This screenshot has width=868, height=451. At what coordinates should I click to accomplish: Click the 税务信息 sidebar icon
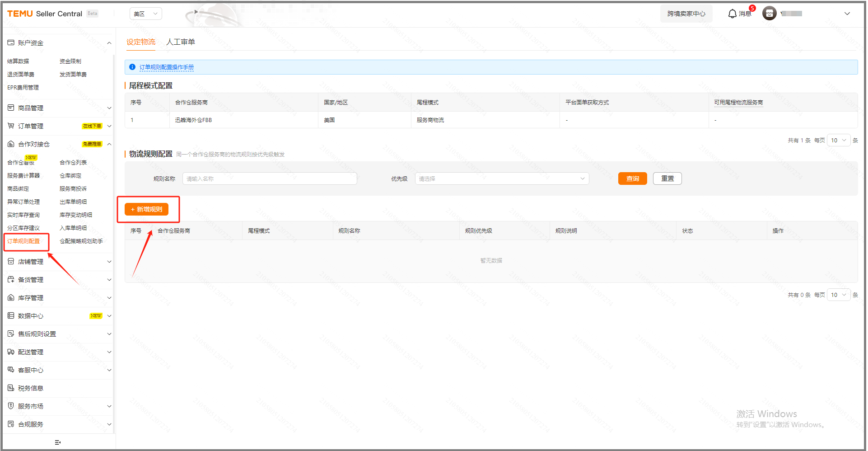coord(11,388)
